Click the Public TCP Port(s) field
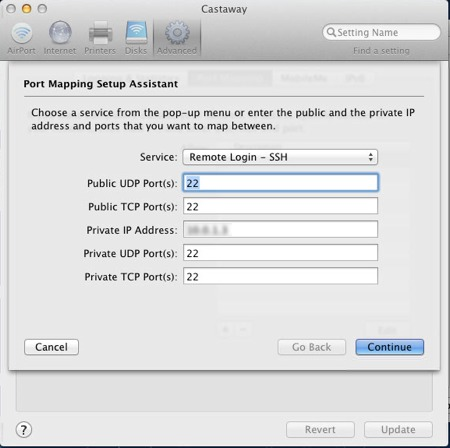The height and width of the screenshot is (448, 450). 280,206
